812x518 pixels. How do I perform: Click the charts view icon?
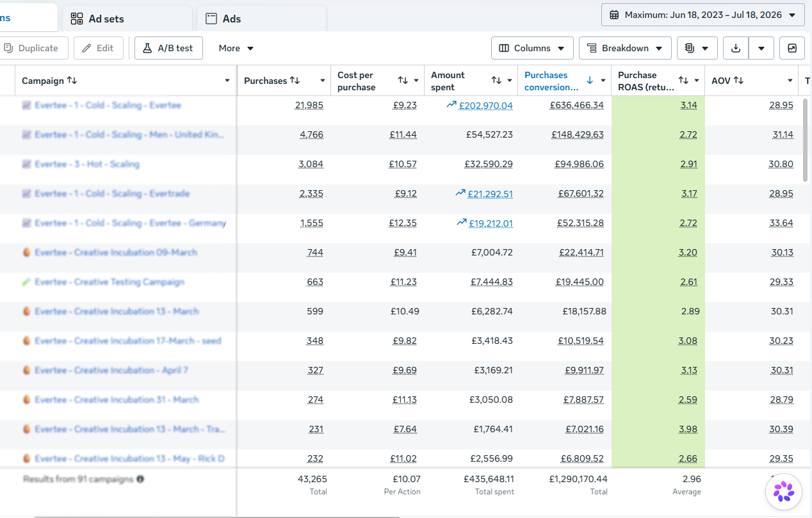coord(792,48)
